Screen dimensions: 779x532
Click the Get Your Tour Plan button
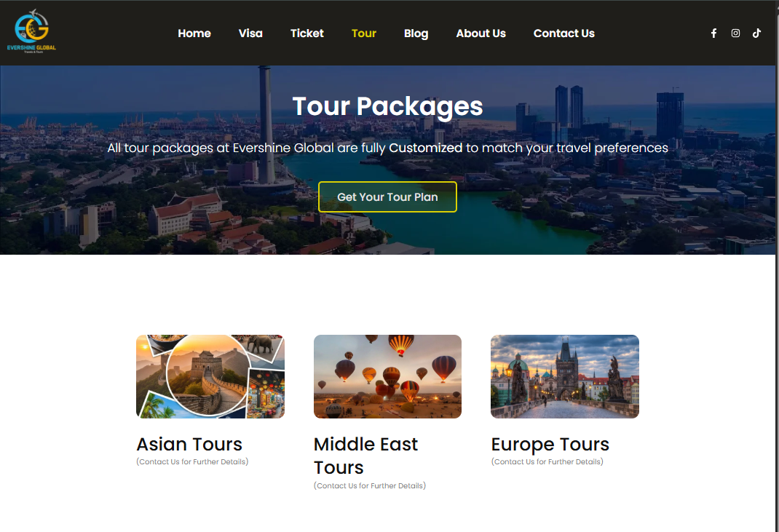387,196
